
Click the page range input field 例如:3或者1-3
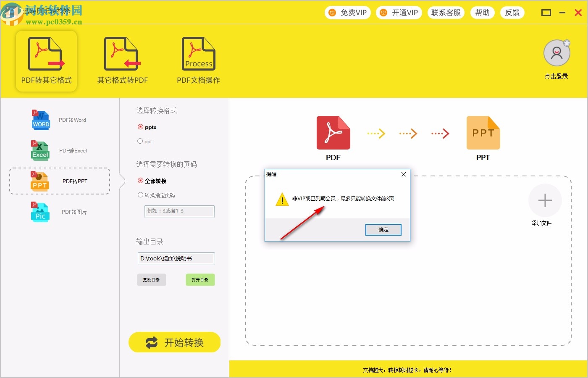[x=179, y=211]
